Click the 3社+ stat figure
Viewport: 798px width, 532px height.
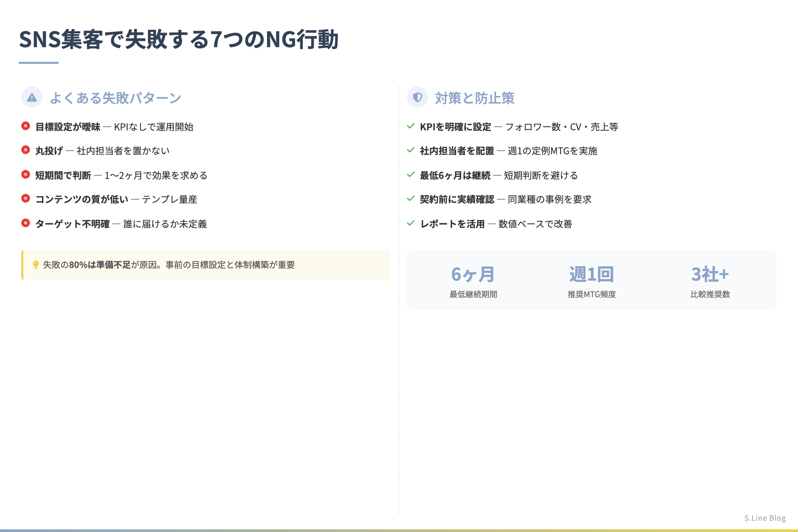click(710, 274)
